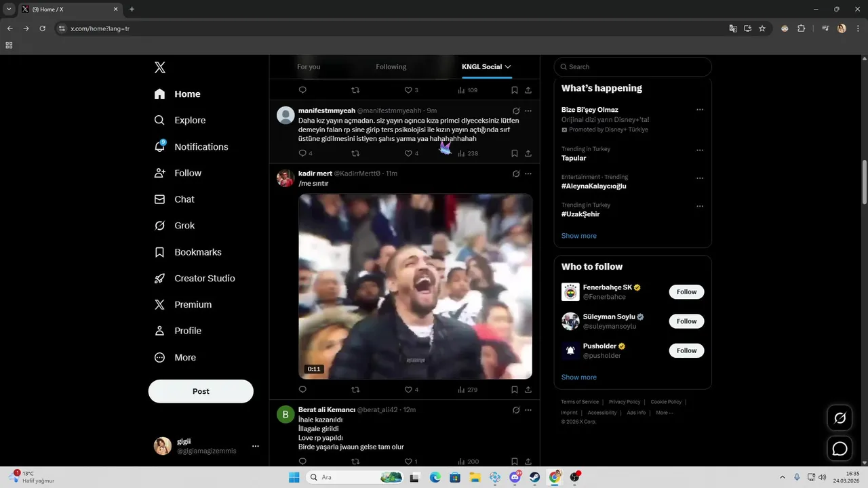Repost manifestmmyeah's post
Image resolution: width=868 pixels, height=488 pixels.
355,153
